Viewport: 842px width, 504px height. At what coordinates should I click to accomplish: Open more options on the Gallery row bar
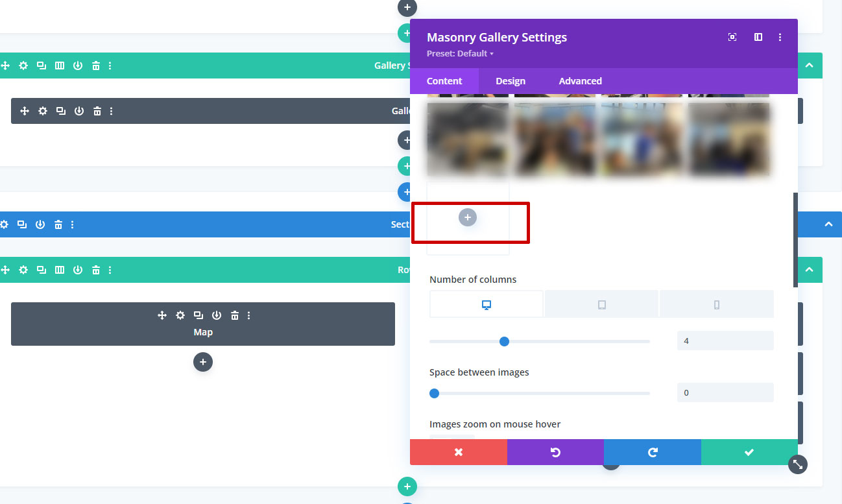pyautogui.click(x=110, y=66)
